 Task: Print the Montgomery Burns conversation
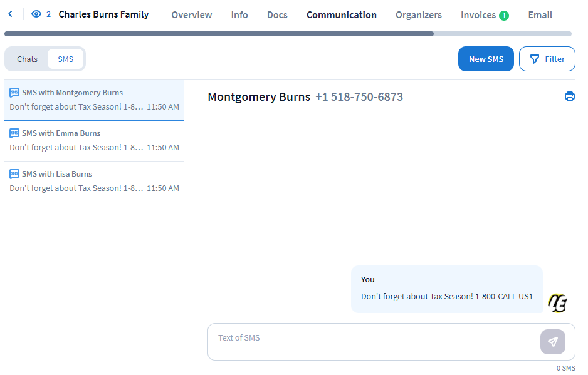click(x=569, y=96)
